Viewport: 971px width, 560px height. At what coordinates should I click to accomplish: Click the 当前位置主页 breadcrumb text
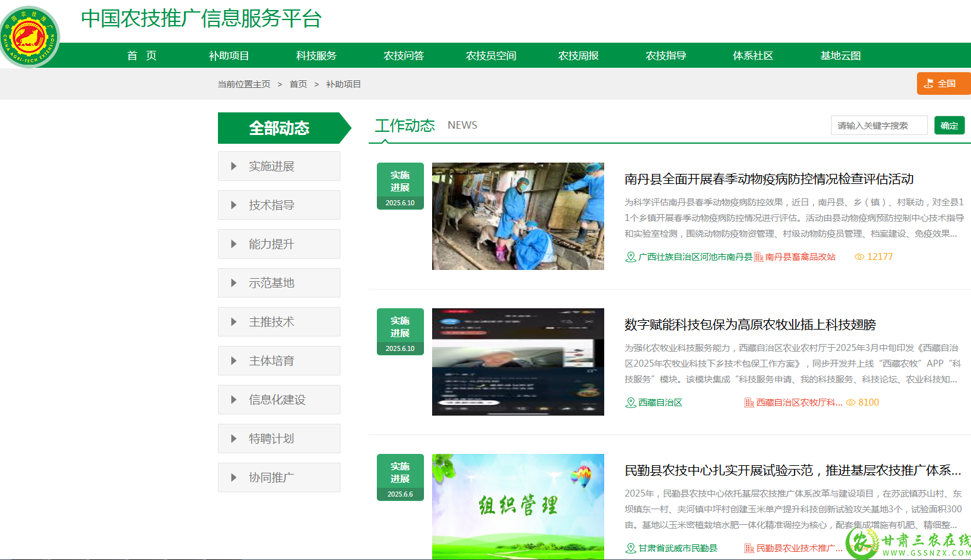244,84
